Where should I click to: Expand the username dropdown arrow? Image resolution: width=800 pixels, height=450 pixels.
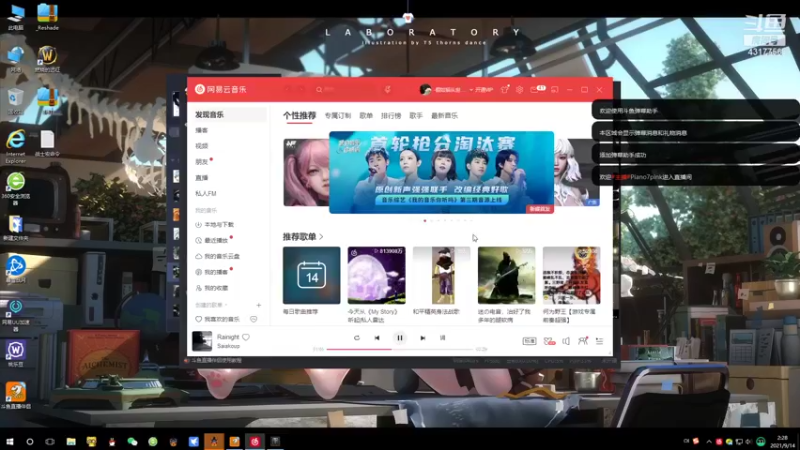(471, 90)
